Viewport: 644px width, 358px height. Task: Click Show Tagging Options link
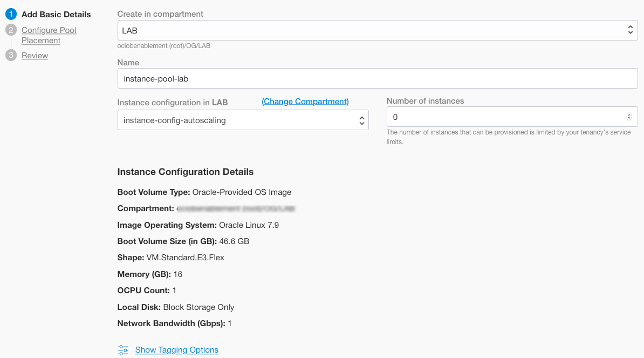pyautogui.click(x=177, y=350)
